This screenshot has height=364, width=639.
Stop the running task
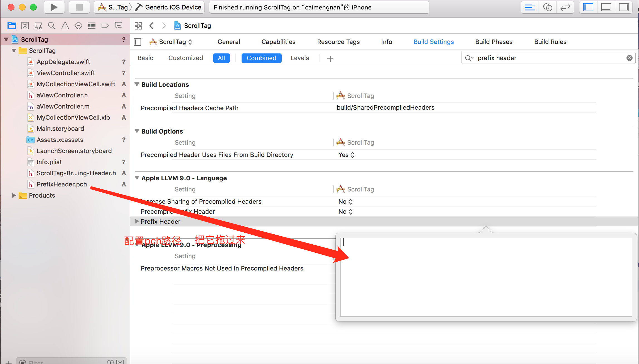click(79, 7)
